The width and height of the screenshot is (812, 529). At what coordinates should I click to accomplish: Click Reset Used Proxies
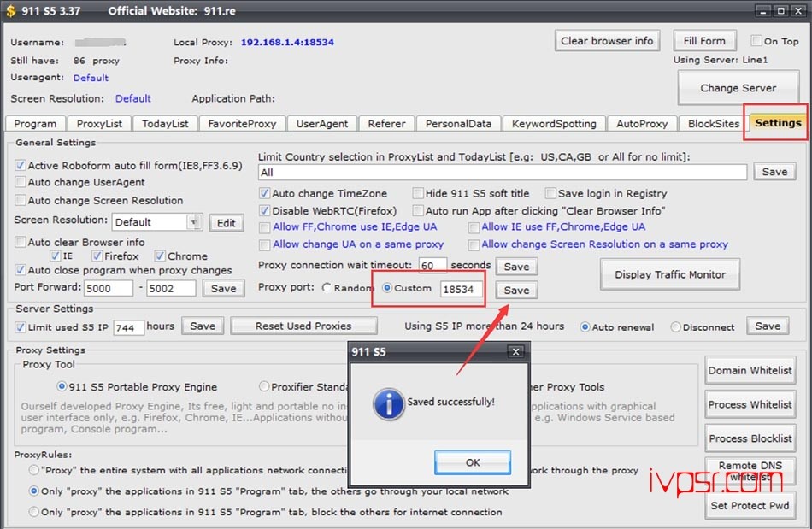coord(303,326)
